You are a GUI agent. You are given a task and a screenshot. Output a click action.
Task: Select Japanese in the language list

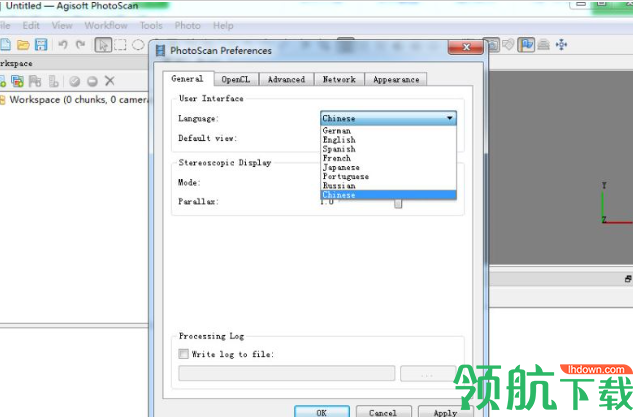[388, 168]
